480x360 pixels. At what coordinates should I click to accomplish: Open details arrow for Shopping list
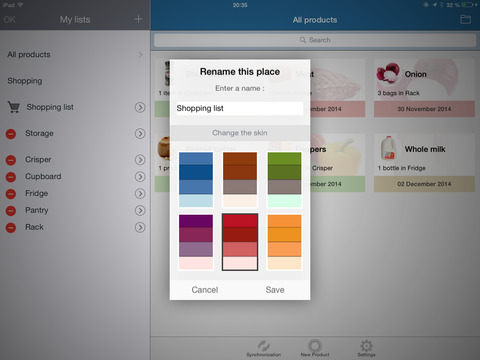pos(140,107)
